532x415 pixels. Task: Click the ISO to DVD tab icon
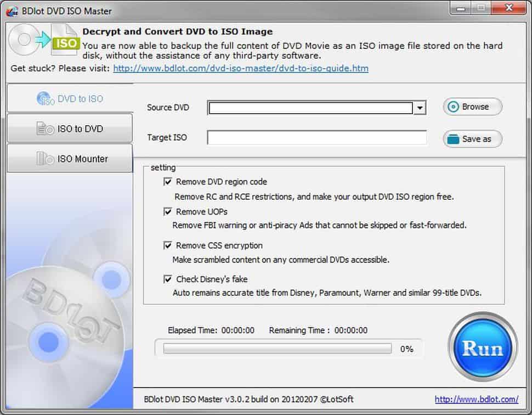[x=45, y=129]
